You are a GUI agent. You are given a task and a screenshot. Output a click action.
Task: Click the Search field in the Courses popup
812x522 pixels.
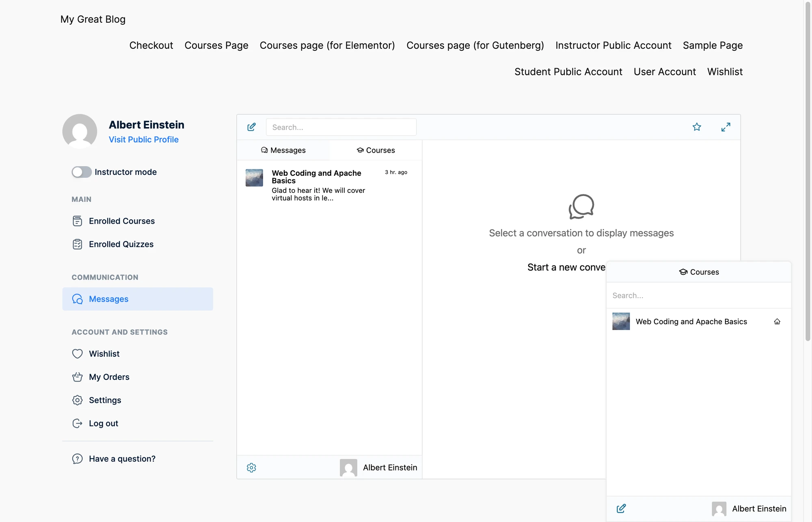click(699, 296)
